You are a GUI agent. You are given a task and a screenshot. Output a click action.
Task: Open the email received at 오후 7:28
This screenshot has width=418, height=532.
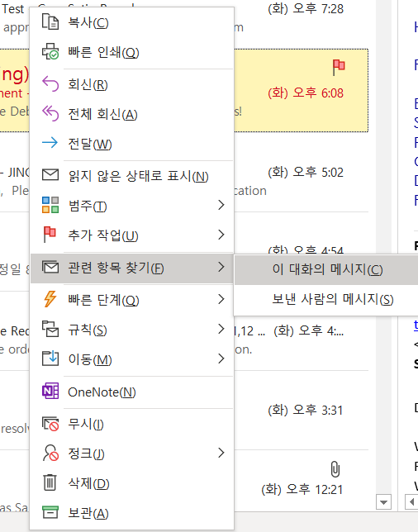point(306,9)
